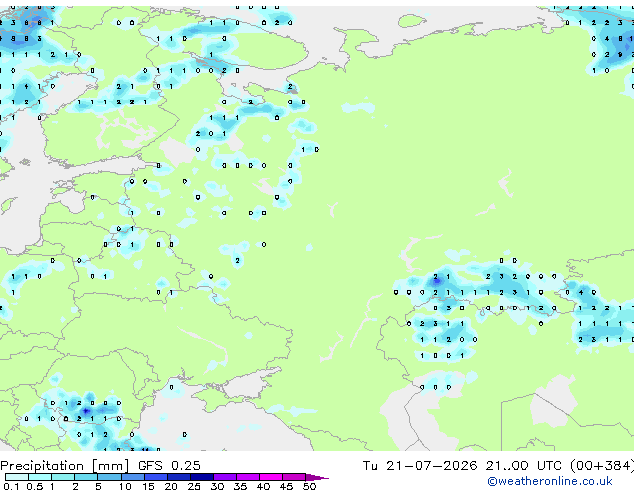The width and height of the screenshot is (634, 490).
Task: Click the weatheronline.co.uk credit link
Action: tap(550, 481)
